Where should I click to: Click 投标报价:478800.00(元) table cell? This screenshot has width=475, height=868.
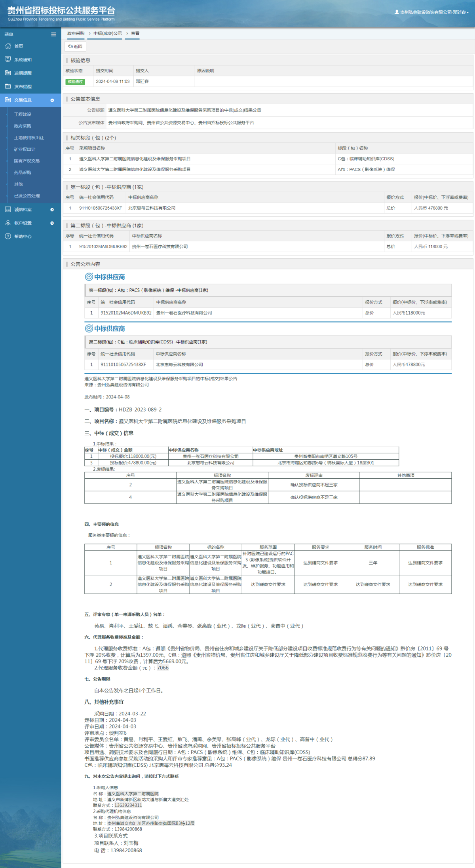click(133, 462)
